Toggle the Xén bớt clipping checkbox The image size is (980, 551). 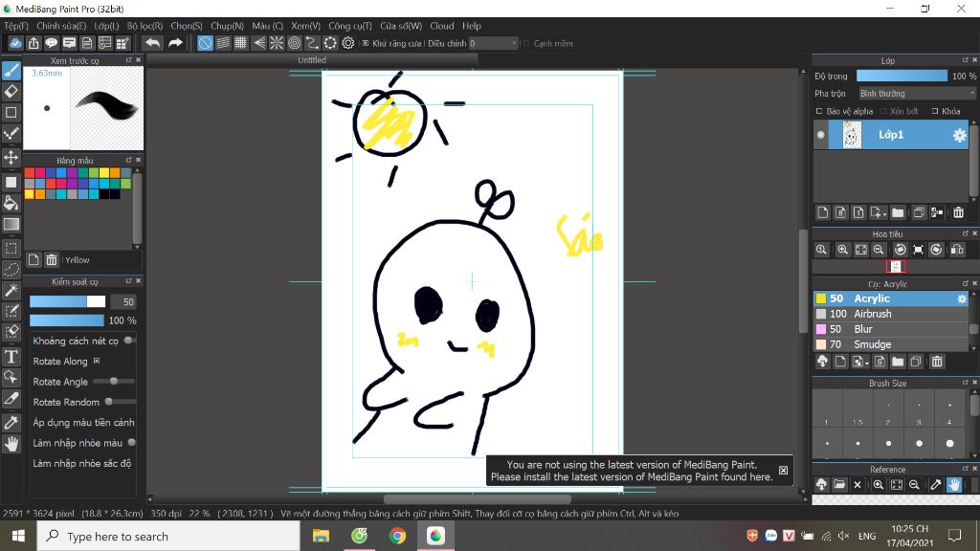pos(883,111)
